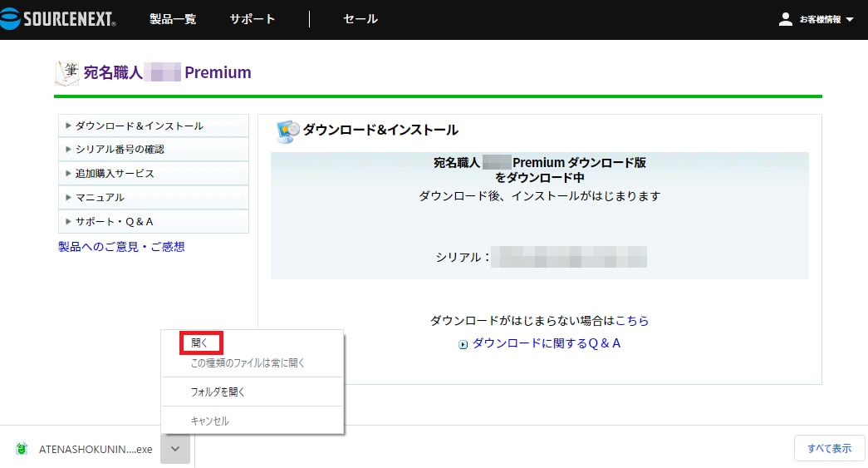This screenshot has height=468, width=868.
Task: Click the ATENASHOKUNIN exe file icon
Action: tap(22, 449)
